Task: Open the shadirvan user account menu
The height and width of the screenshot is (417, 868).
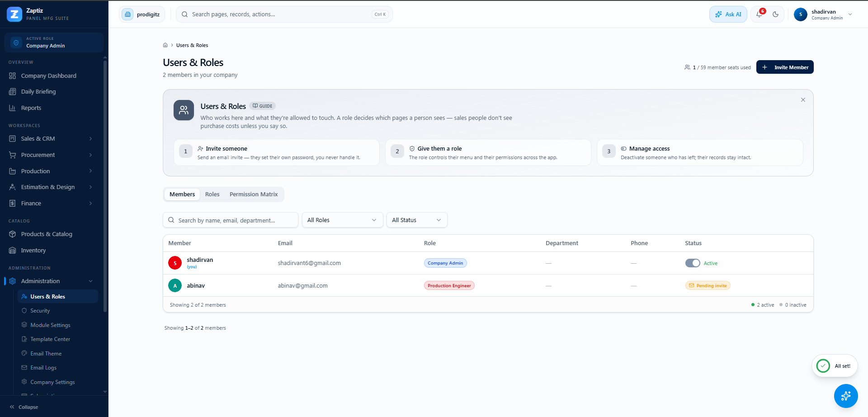Action: (x=823, y=14)
